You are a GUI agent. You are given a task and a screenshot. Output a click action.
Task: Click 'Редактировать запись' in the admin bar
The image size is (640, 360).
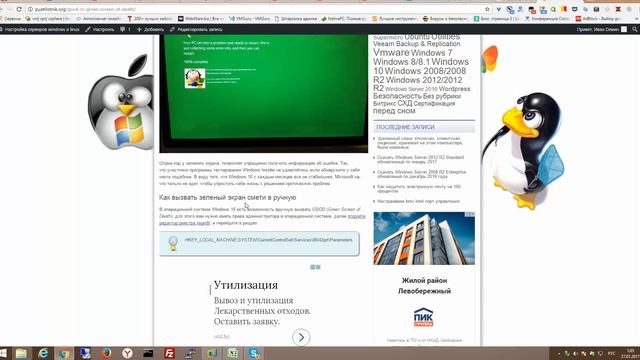[196, 29]
